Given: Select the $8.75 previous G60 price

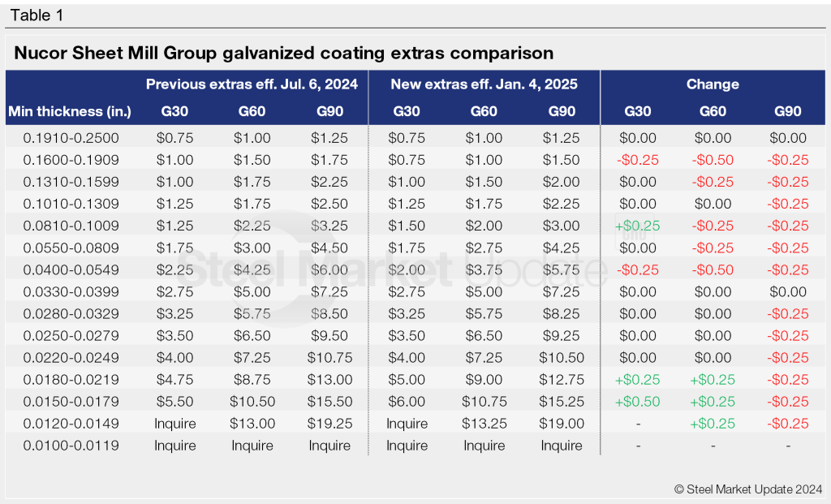Looking at the screenshot, I should click(252, 379).
